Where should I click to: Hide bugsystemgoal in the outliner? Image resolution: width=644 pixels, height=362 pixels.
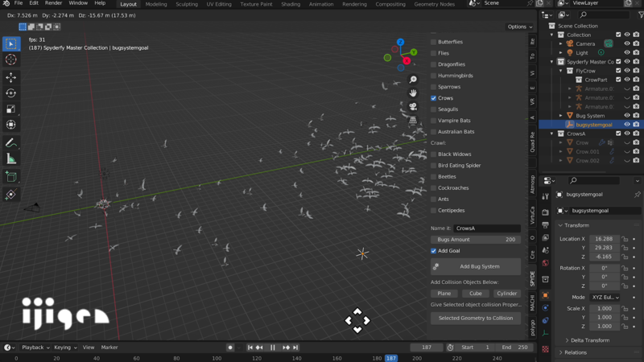(627, 125)
